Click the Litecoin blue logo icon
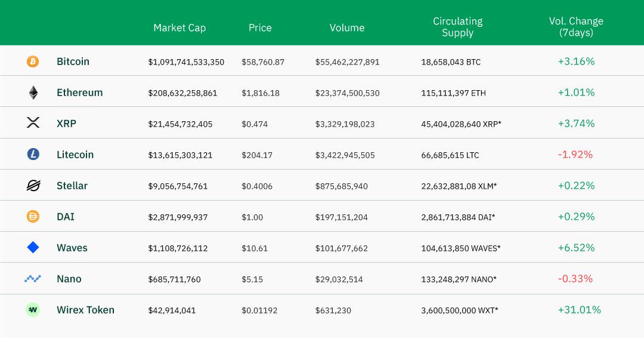This screenshot has width=644, height=338. tap(33, 154)
